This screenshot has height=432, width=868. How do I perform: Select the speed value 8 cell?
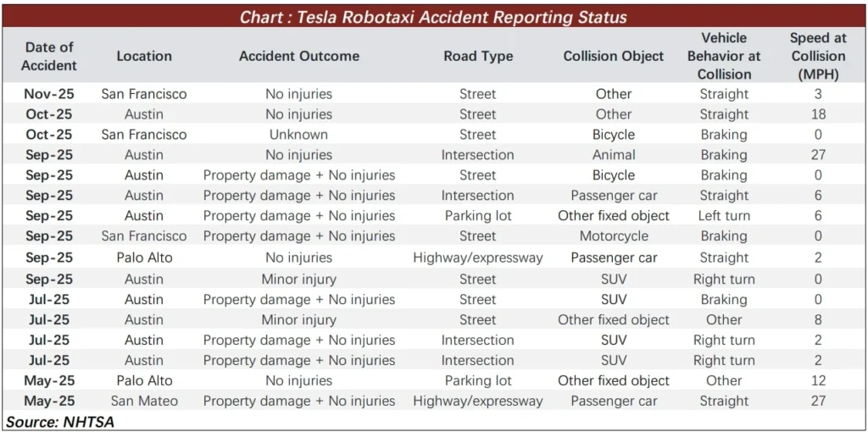817,319
